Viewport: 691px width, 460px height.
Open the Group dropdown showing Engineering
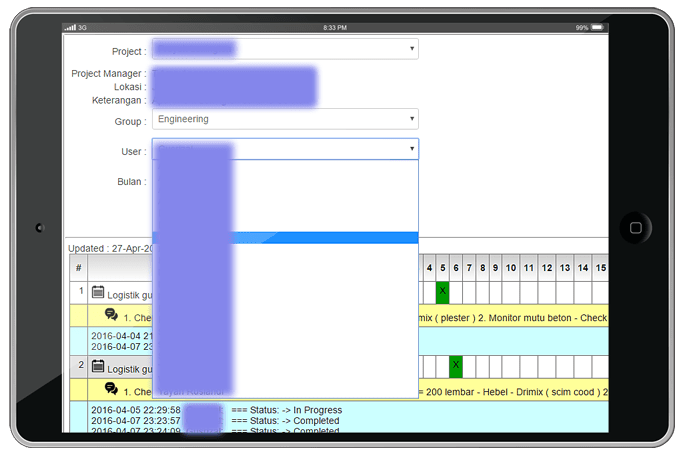[285, 120]
